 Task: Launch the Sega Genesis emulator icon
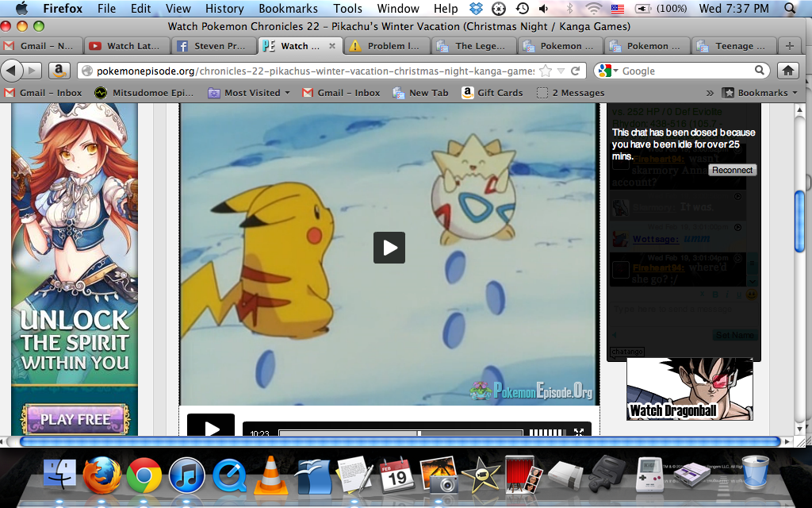click(x=608, y=473)
